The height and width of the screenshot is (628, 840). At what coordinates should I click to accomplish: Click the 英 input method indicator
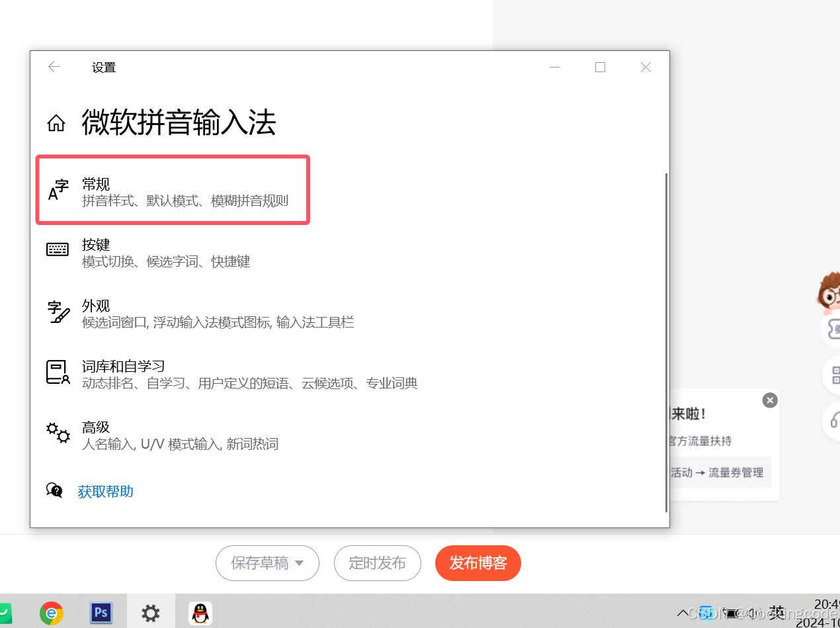click(777, 613)
